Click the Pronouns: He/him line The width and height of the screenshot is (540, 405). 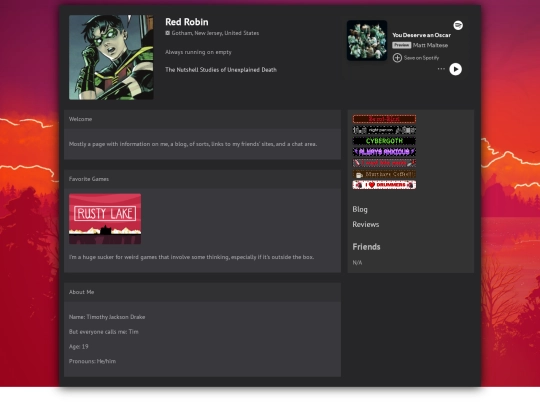coord(92,361)
